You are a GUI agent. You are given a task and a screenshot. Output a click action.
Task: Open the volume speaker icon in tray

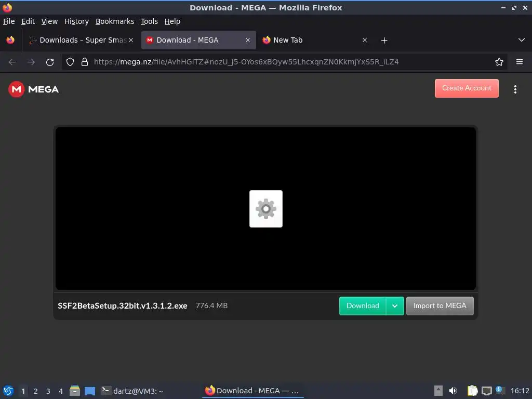(x=453, y=391)
